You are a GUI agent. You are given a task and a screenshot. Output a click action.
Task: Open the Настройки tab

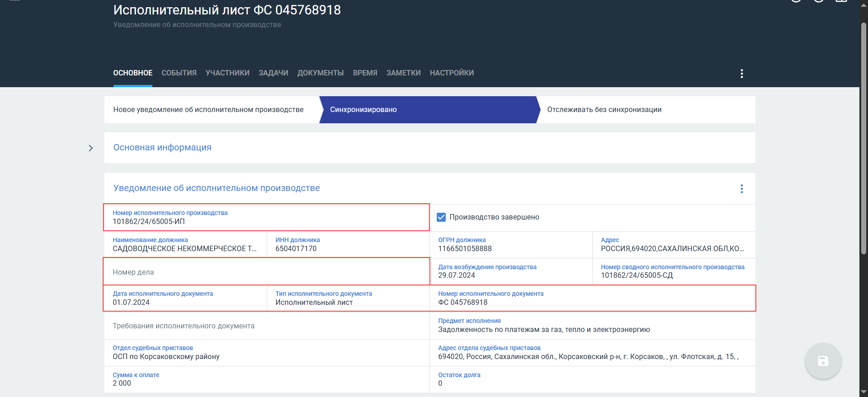[x=452, y=73]
